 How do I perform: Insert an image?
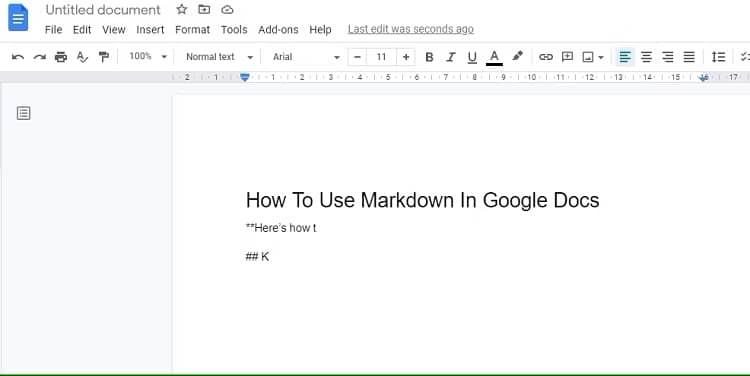588,57
